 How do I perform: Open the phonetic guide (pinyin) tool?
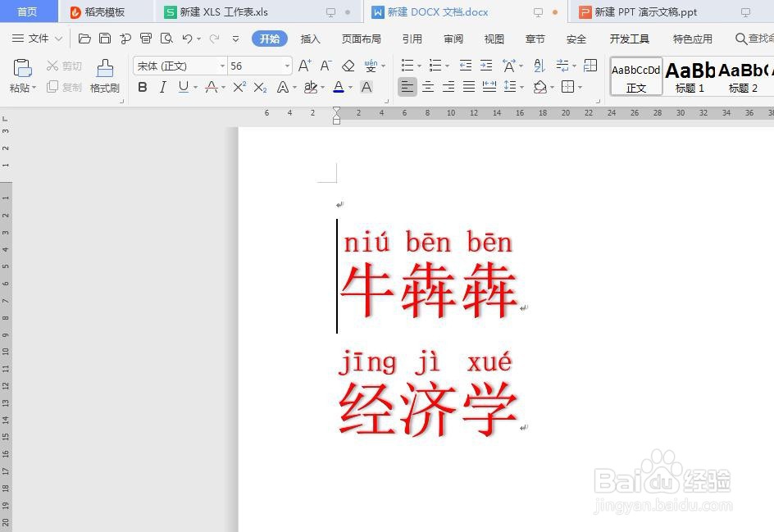tap(370, 66)
